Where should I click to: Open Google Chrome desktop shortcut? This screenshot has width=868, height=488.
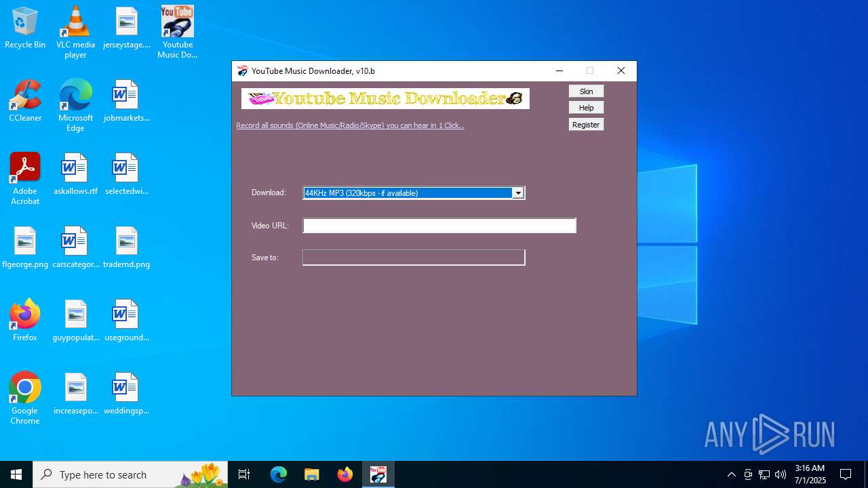pos(25,398)
